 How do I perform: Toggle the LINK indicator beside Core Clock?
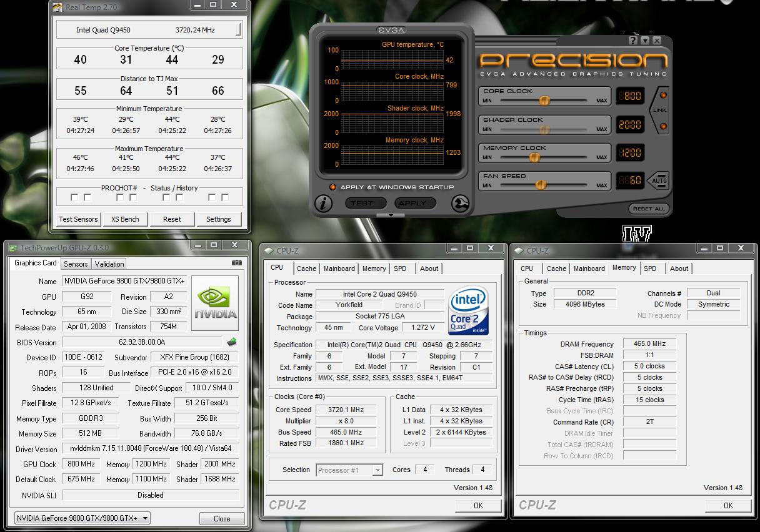tap(663, 96)
